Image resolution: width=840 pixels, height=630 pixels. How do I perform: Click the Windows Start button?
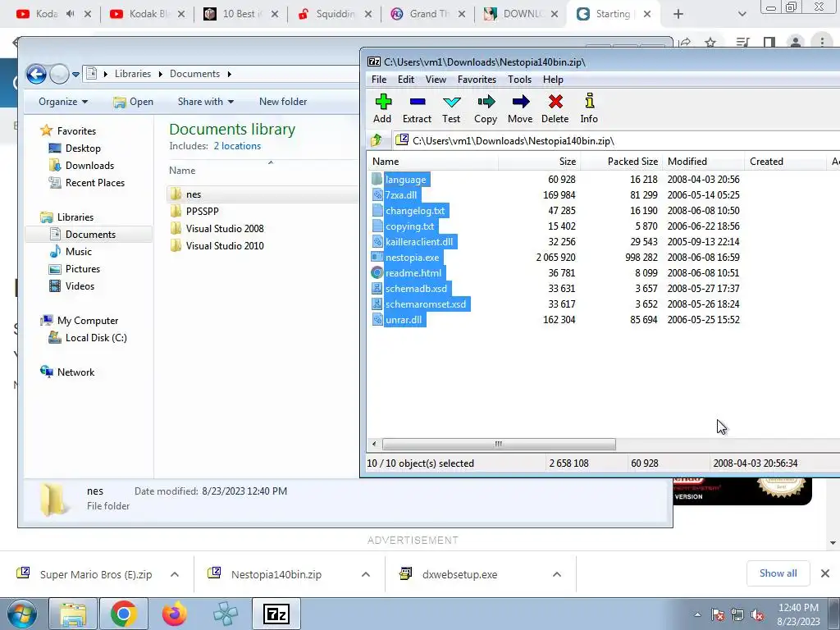(x=21, y=614)
